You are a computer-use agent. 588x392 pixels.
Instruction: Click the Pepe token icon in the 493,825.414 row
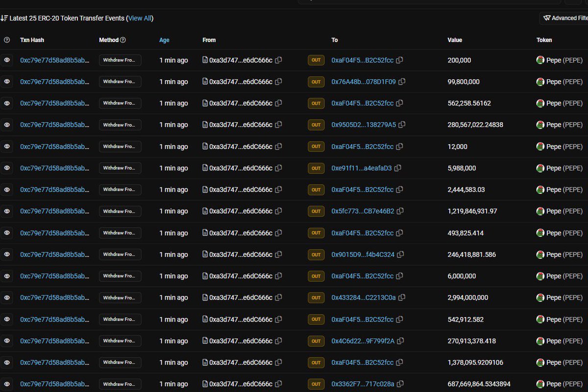540,233
